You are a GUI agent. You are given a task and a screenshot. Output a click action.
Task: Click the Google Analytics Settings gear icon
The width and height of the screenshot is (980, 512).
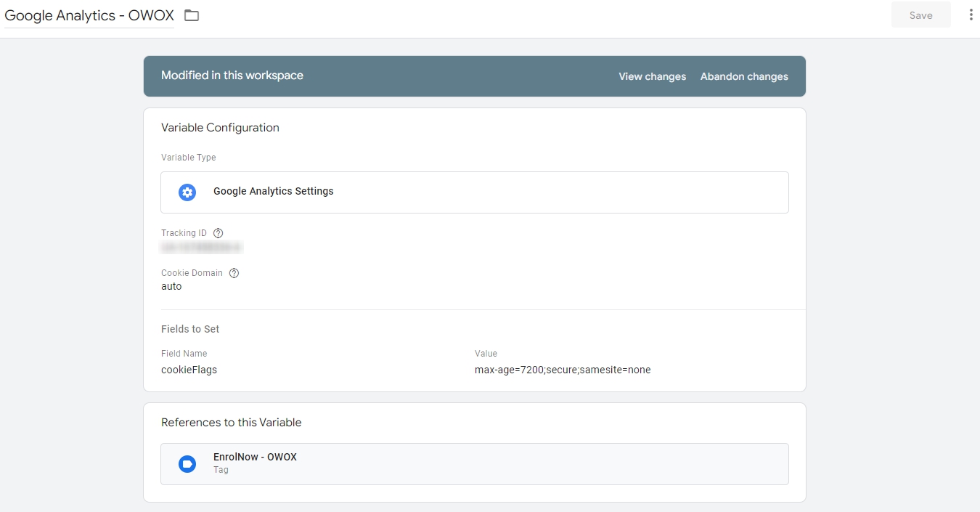coord(187,192)
